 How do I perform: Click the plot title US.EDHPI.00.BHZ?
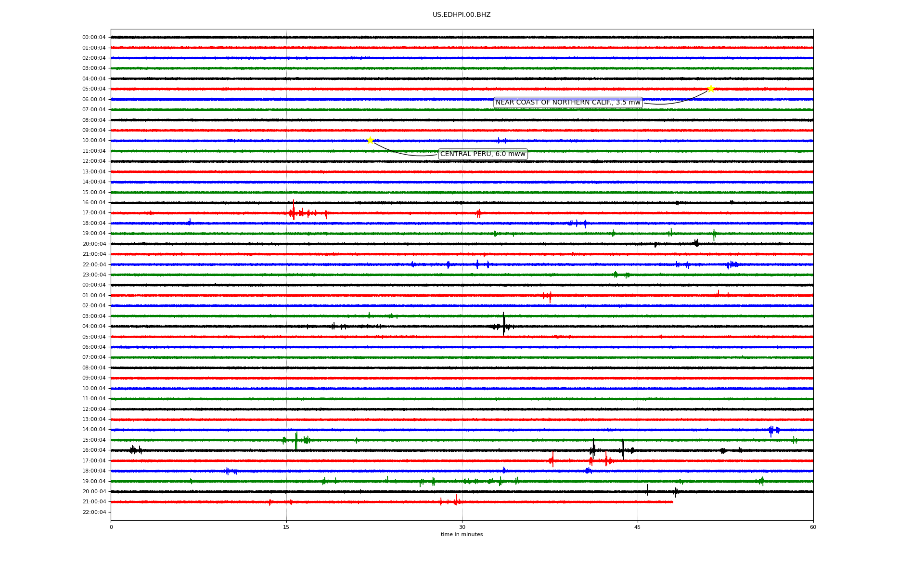pos(462,15)
